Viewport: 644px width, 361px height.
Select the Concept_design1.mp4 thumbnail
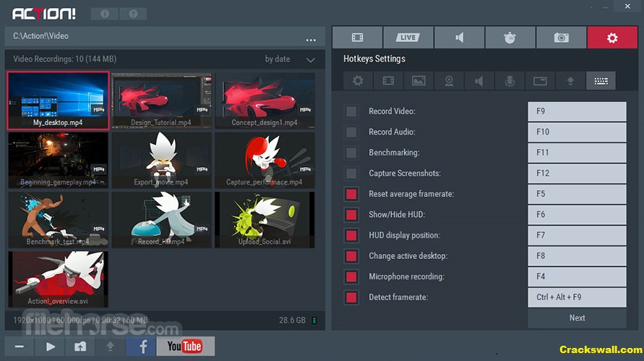coord(265,101)
